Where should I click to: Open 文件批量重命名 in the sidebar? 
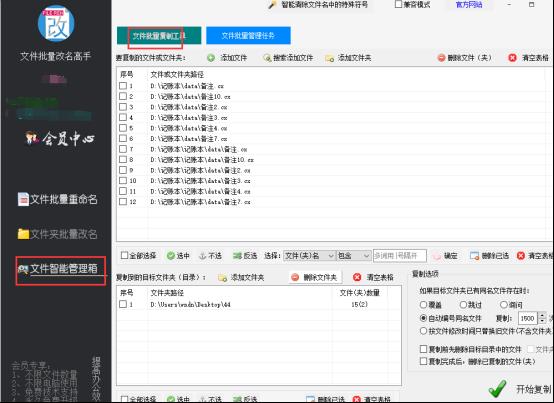point(58,199)
